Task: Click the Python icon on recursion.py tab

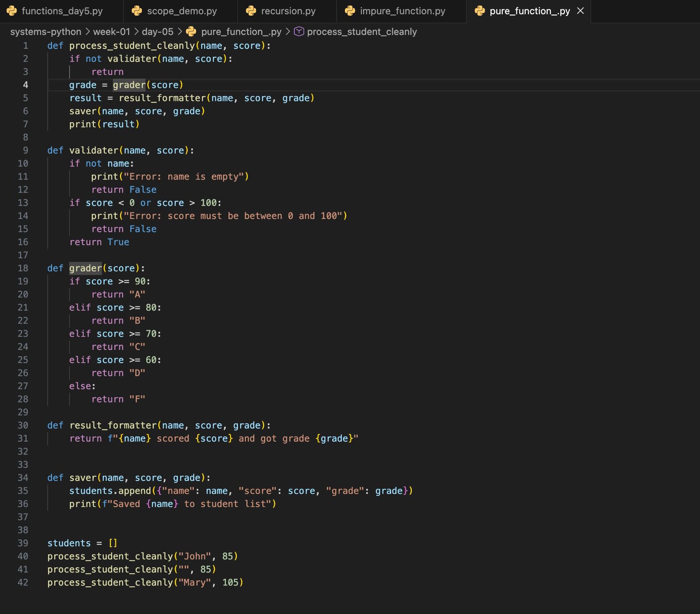Action: click(251, 11)
